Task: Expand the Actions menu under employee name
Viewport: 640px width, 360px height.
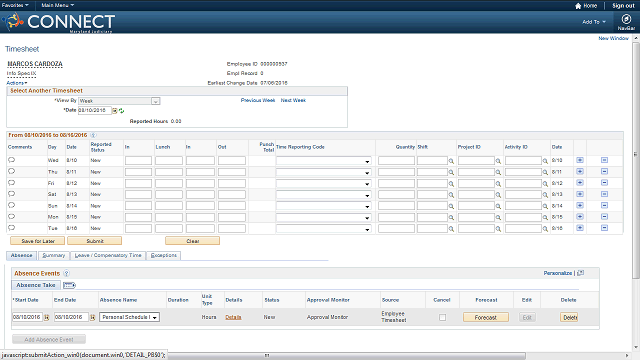Action: click(17, 83)
